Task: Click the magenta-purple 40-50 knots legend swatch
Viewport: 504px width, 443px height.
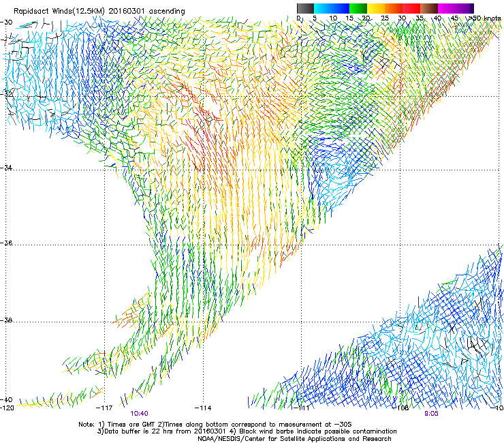Action: click(456, 8)
